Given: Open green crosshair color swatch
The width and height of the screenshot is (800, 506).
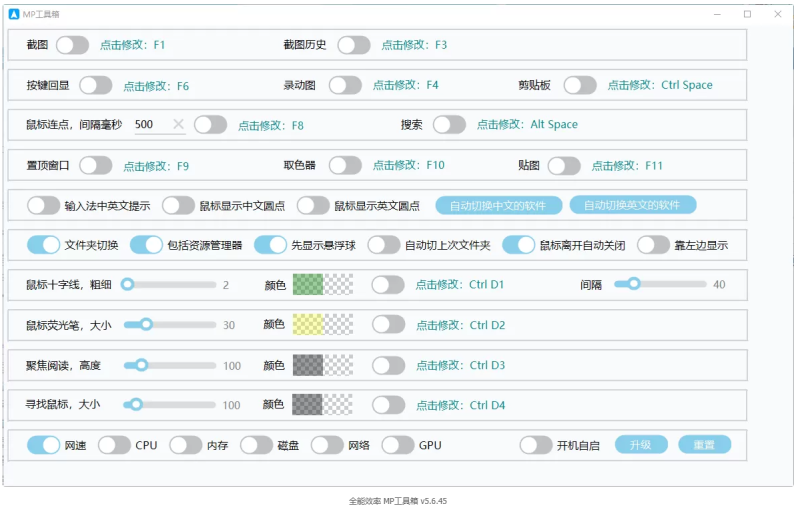Looking at the screenshot, I should coord(322,285).
